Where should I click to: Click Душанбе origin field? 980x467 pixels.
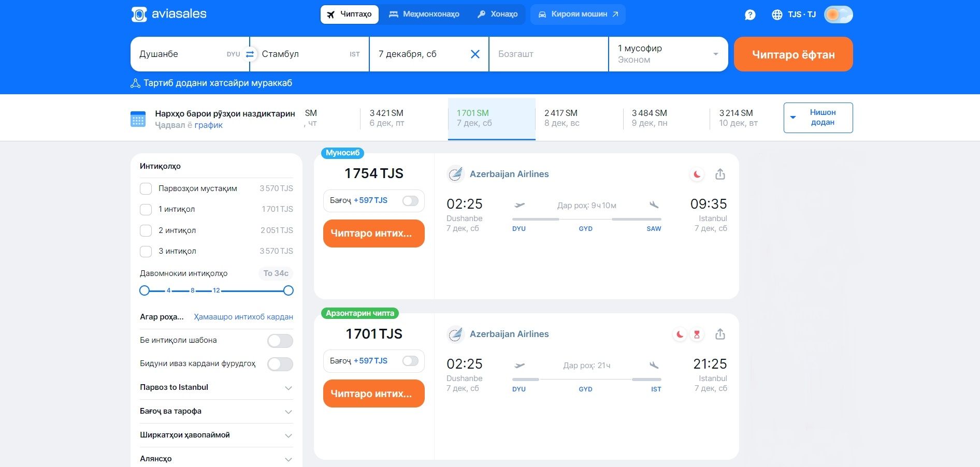190,54
